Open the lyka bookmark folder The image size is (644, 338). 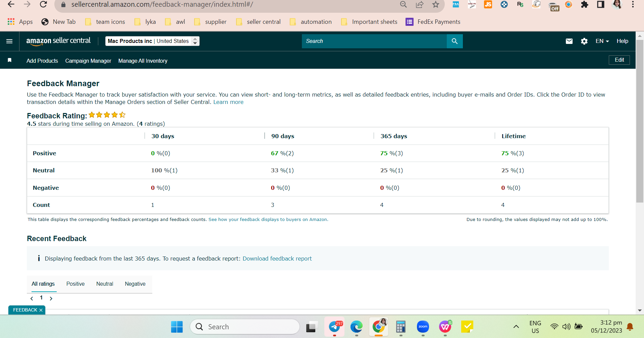click(145, 22)
